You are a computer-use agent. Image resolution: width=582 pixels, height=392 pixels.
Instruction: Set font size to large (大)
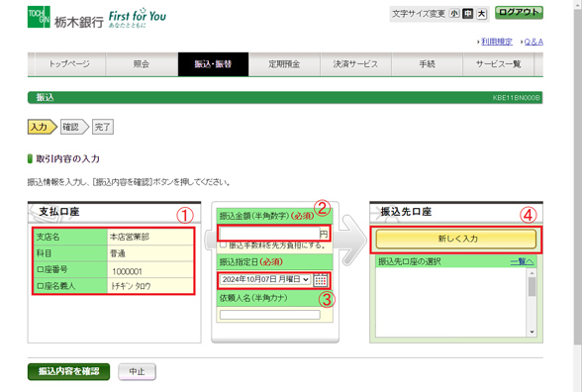[x=481, y=14]
